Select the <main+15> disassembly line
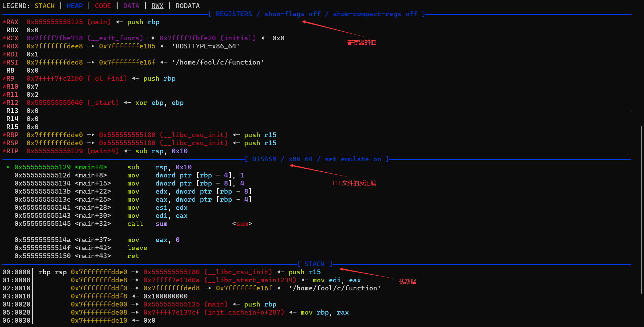Viewport: 644px width, 327px height. (129, 183)
